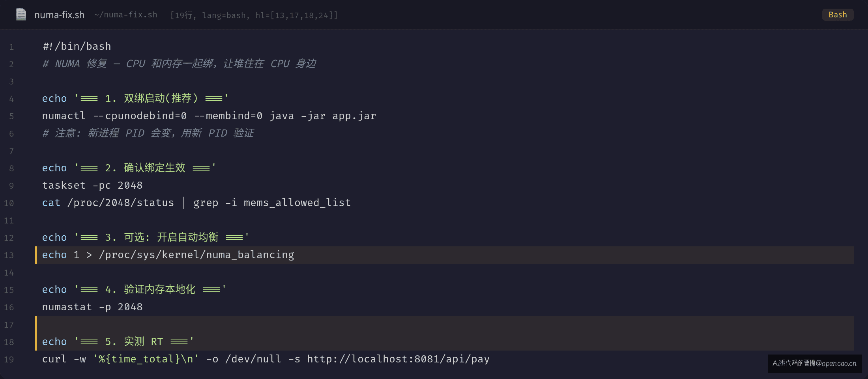
Task: Click the yellow highlight marker on line 13
Action: coord(36,255)
